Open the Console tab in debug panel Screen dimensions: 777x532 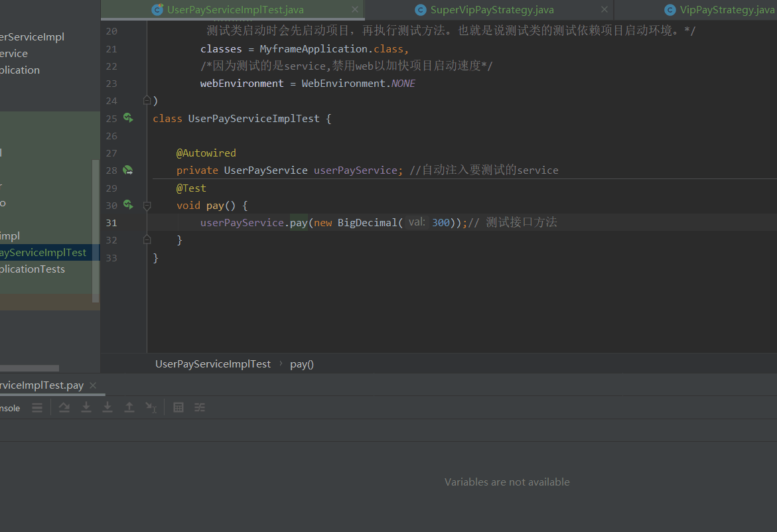point(10,408)
